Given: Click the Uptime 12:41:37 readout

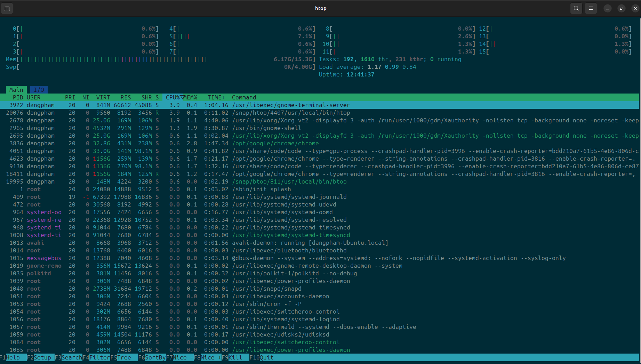Looking at the screenshot, I should pyautogui.click(x=347, y=74).
